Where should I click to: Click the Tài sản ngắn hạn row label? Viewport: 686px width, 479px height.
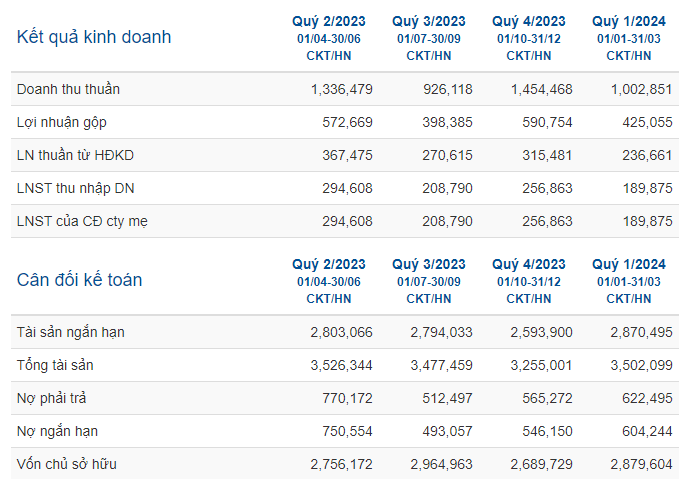pyautogui.click(x=71, y=332)
